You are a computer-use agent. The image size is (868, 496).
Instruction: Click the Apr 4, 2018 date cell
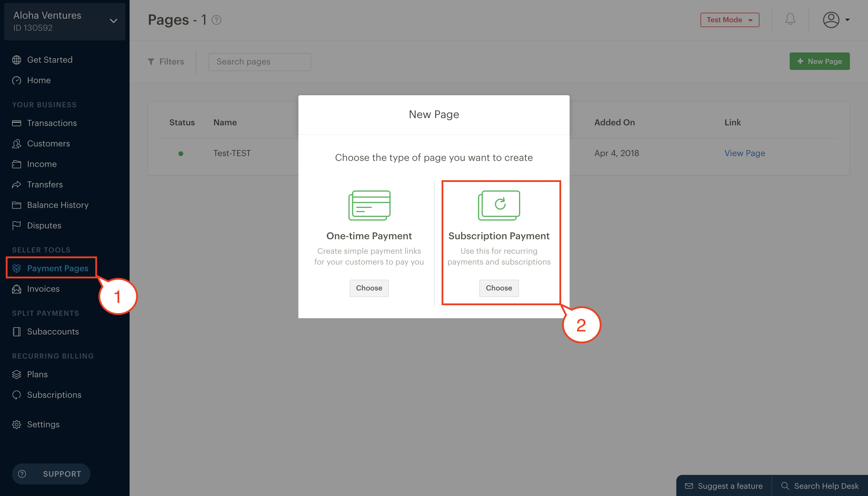[x=617, y=153]
